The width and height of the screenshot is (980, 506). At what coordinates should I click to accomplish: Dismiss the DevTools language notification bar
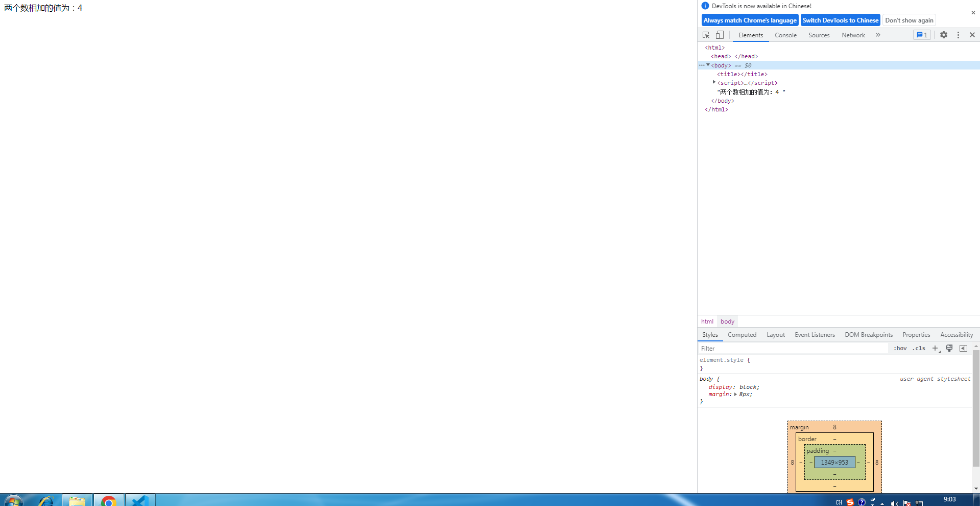973,13
